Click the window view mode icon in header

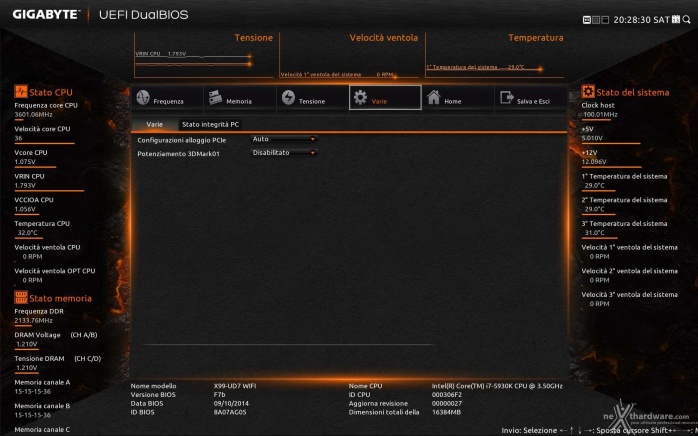[x=605, y=20]
